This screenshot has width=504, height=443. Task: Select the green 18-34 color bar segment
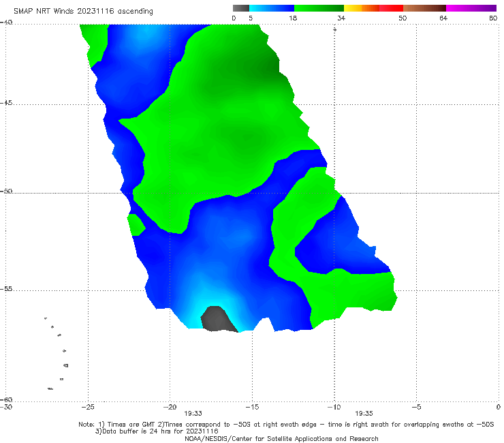(x=319, y=8)
